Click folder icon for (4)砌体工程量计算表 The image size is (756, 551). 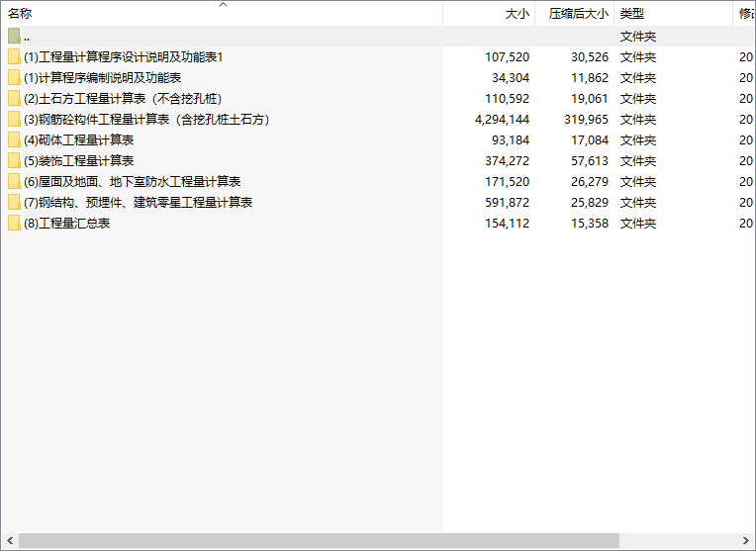(14, 139)
